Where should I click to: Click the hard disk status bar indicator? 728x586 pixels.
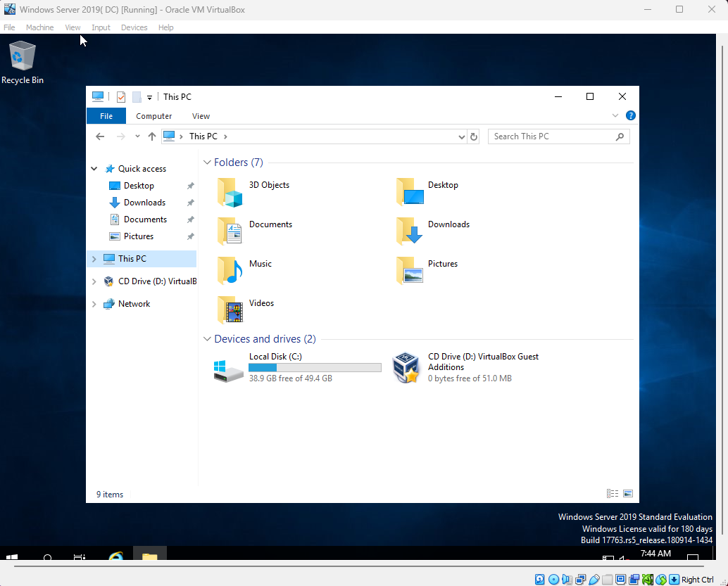(x=539, y=580)
